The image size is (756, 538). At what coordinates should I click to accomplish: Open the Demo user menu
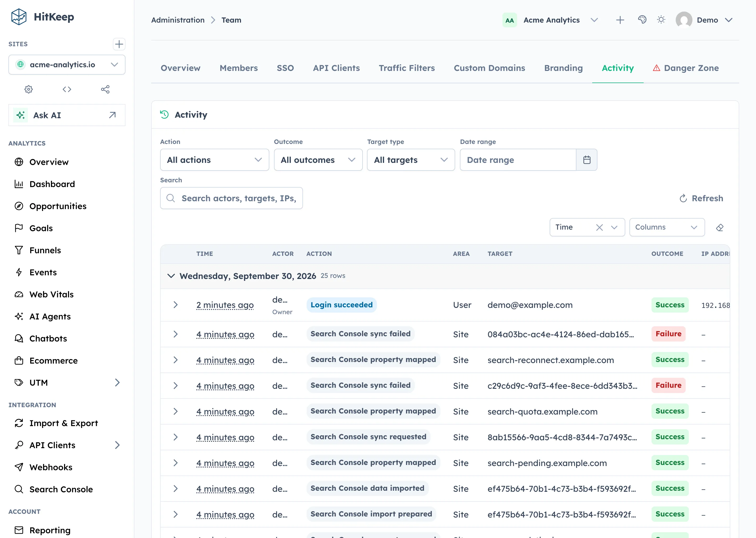pyautogui.click(x=704, y=20)
